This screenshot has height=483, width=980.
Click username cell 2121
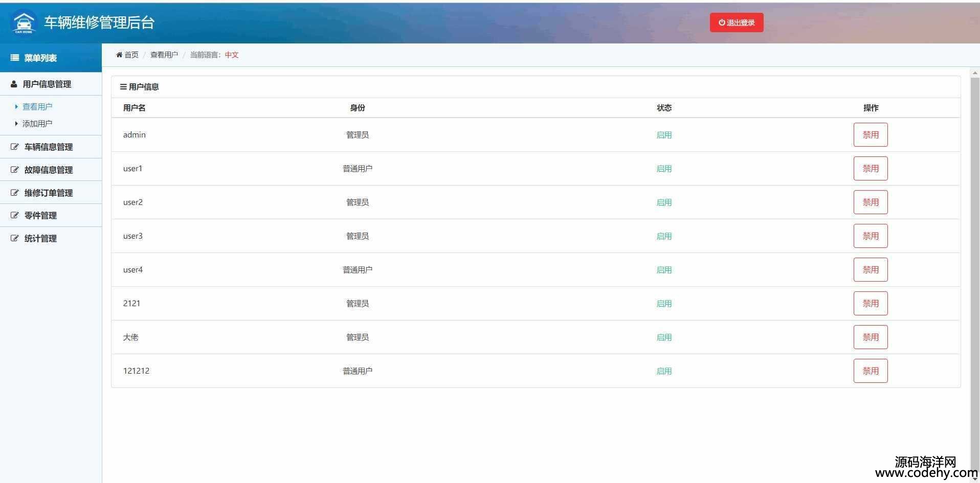coord(131,304)
